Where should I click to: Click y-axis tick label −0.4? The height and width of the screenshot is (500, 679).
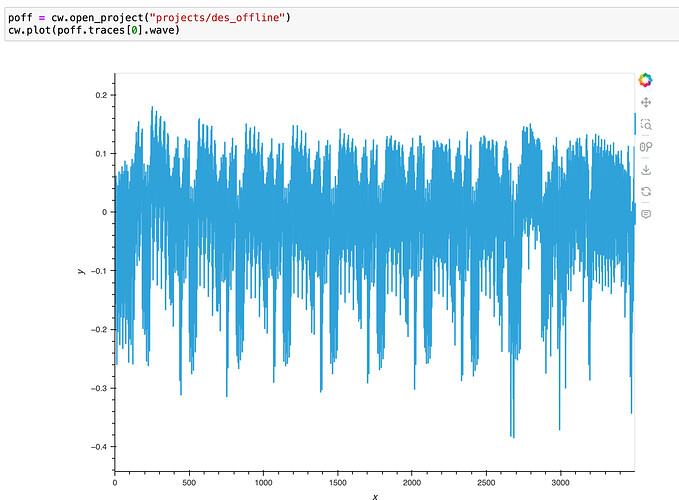point(99,447)
